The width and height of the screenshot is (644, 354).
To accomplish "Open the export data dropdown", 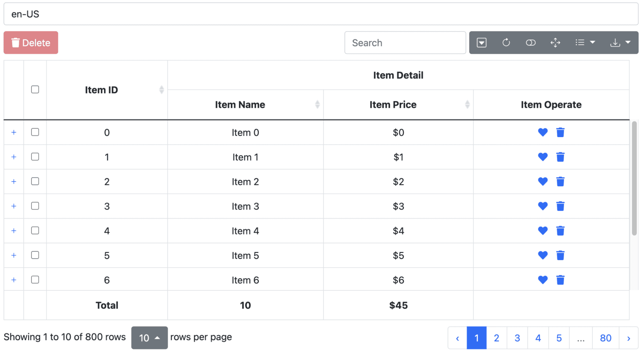I will (620, 42).
